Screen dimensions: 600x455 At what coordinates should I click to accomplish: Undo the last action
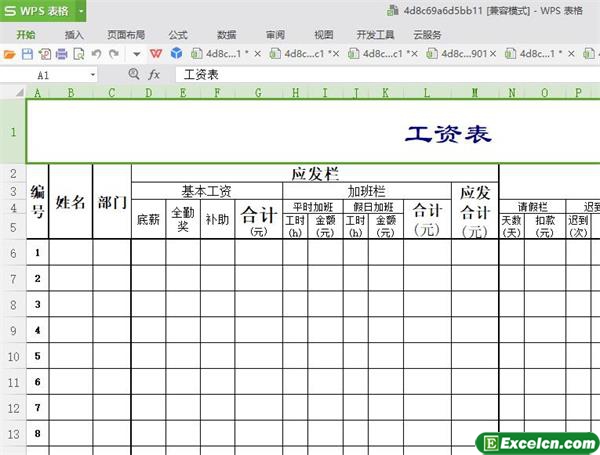point(97,54)
